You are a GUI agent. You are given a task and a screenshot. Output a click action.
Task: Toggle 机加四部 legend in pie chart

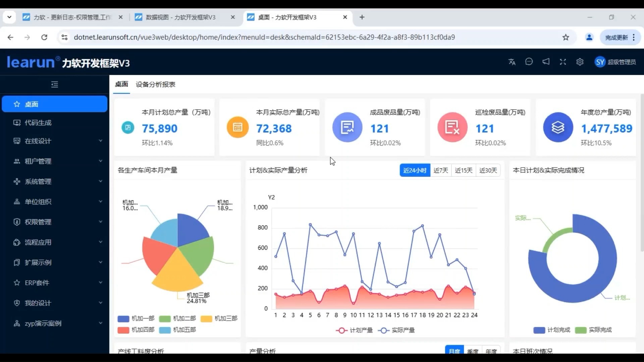(x=136, y=330)
